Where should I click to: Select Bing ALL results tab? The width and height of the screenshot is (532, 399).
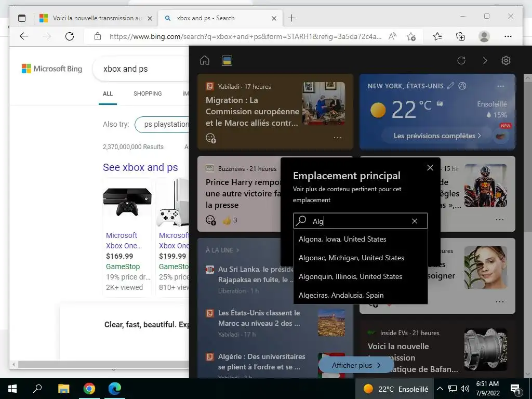(108, 94)
